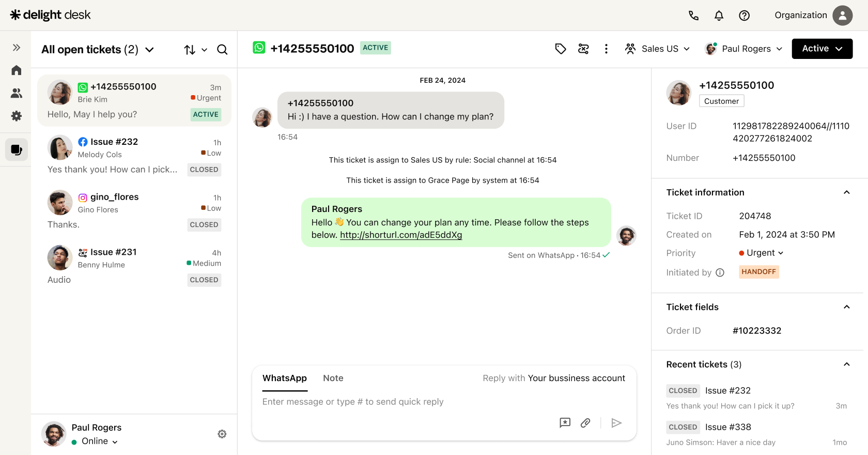This screenshot has height=455, width=868.
Task: Click the FEB 24, 2024 date separator
Action: click(x=443, y=81)
